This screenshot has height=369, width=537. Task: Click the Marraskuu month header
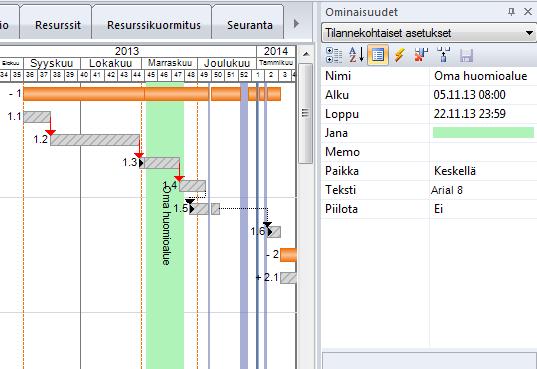click(x=170, y=63)
